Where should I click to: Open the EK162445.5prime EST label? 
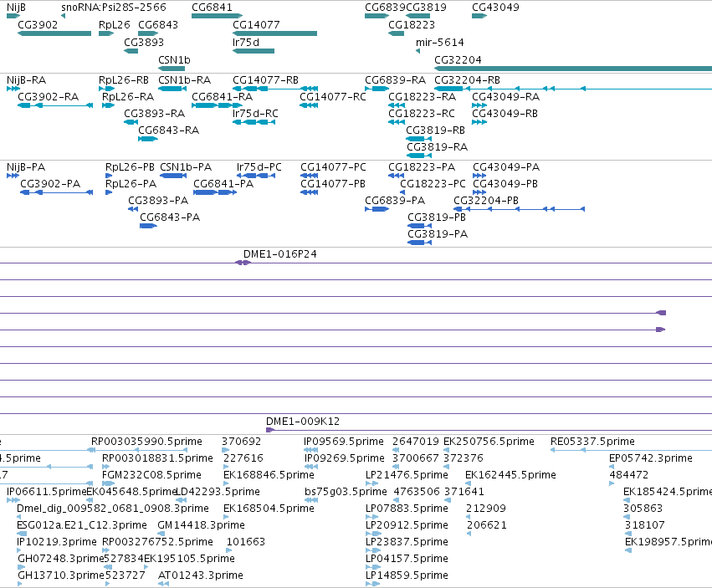(510, 475)
